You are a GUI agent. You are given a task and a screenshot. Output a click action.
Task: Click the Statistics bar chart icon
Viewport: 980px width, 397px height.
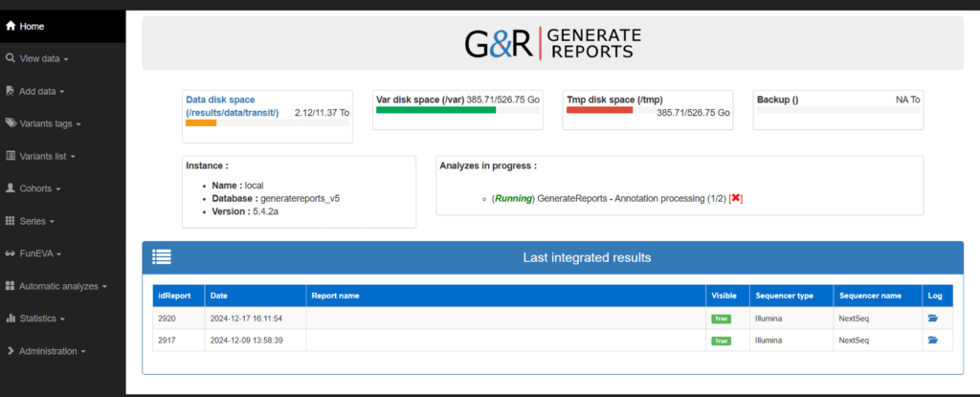coord(10,319)
